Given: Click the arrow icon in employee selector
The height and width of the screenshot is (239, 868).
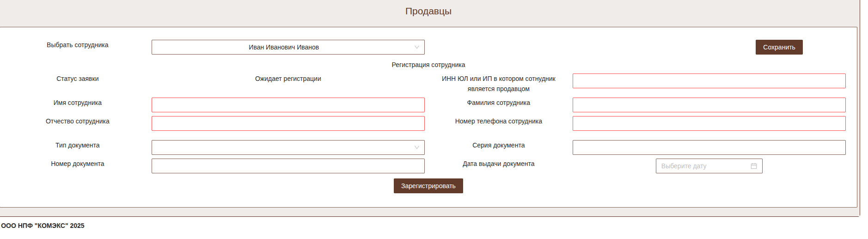Looking at the screenshot, I should (x=416, y=47).
